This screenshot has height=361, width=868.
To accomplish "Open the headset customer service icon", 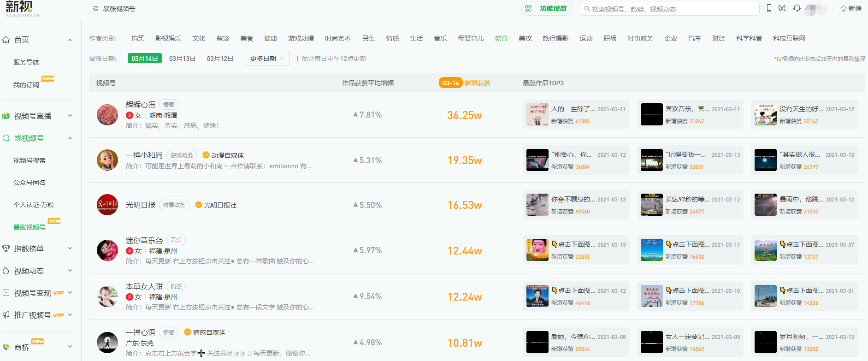I will coord(797,8).
